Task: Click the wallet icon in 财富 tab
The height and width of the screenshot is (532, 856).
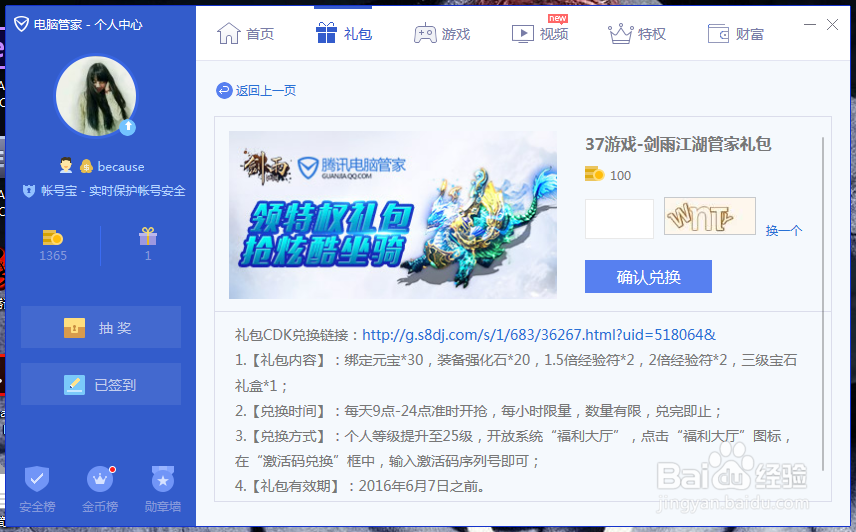Action: pos(718,34)
